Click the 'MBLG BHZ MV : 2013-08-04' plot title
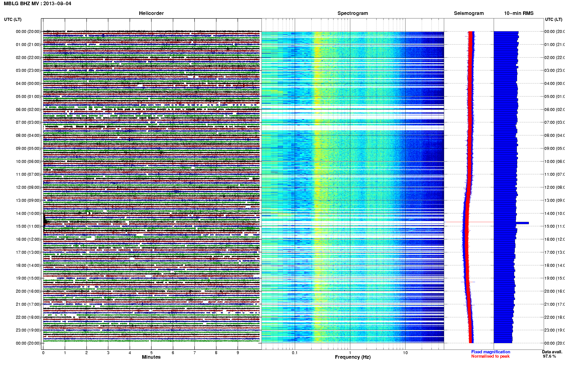The width and height of the screenshot is (588, 368). 37,3
